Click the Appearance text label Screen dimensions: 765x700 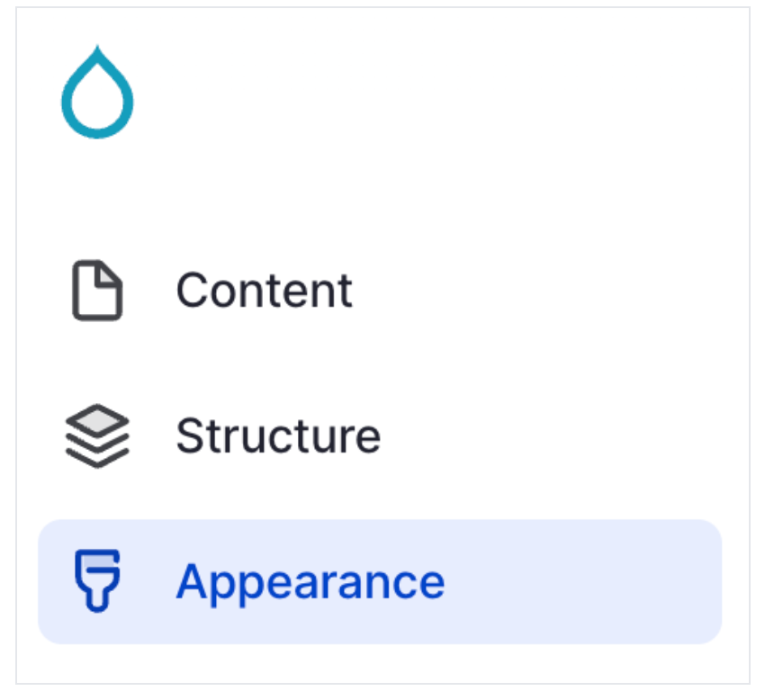click(310, 582)
